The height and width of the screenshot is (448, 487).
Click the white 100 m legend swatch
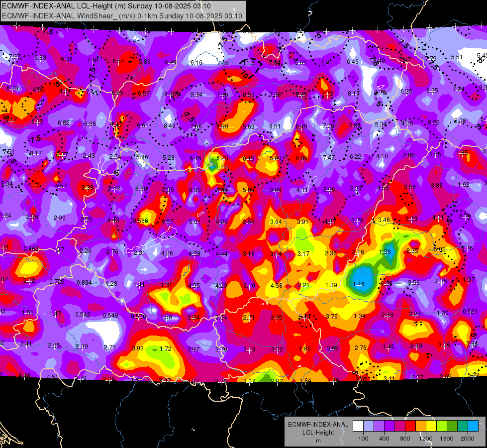(x=358, y=426)
